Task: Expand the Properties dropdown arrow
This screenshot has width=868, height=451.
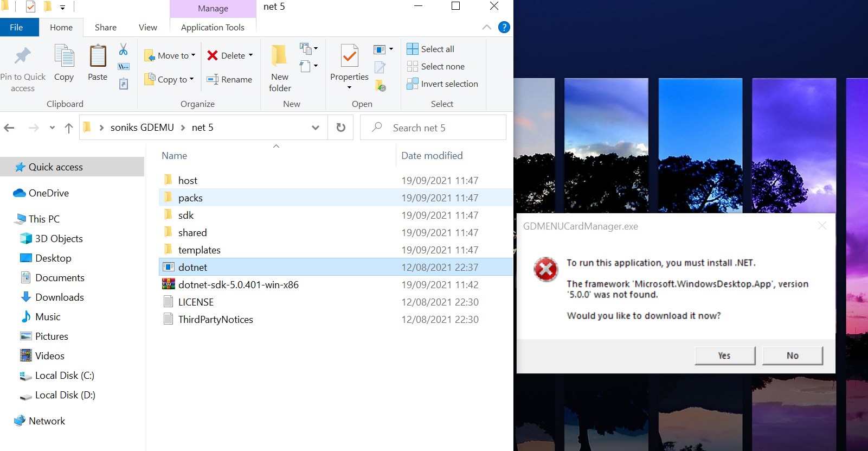Action: tap(350, 87)
